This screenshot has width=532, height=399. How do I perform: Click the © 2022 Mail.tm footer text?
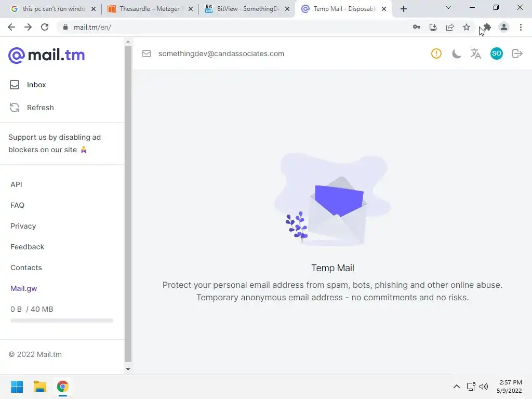pyautogui.click(x=35, y=354)
